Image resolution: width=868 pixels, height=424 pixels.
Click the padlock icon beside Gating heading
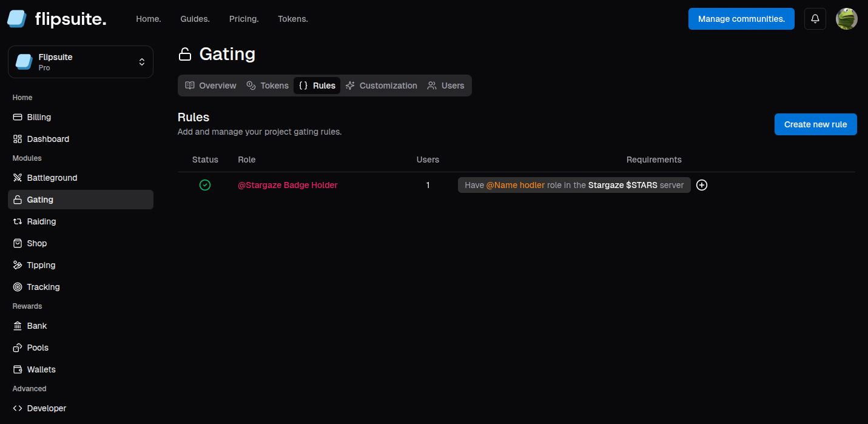[x=185, y=55]
